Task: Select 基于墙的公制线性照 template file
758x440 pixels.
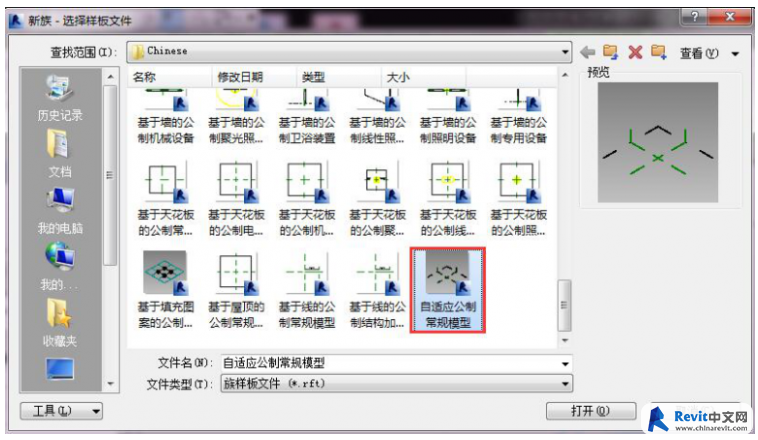Action: click(x=377, y=117)
